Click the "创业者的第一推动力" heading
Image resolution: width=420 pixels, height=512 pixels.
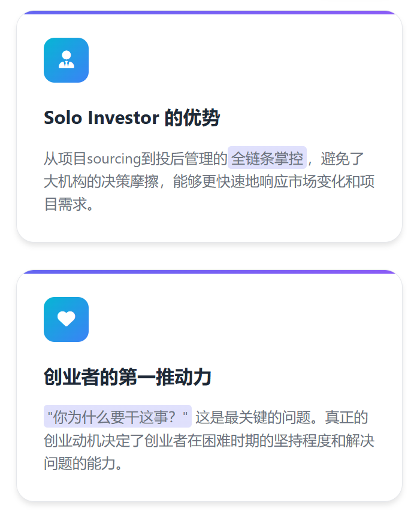coord(127,377)
